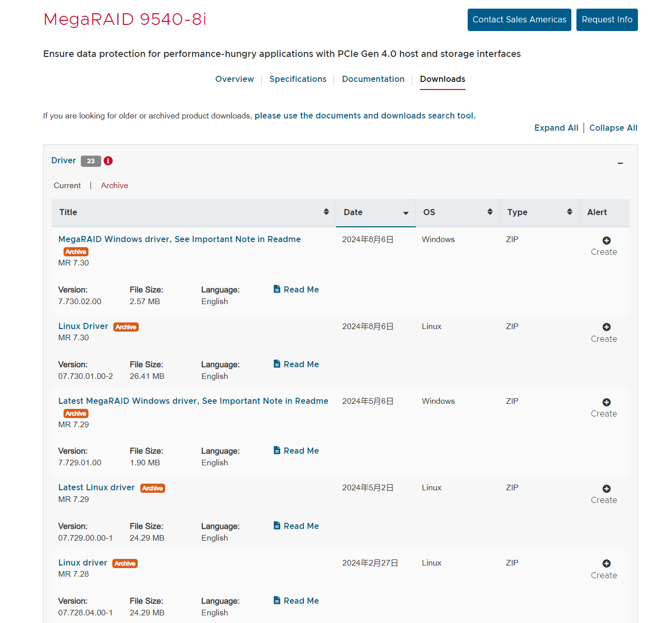
Task: Sort the table by the Type column
Action: coord(569,212)
